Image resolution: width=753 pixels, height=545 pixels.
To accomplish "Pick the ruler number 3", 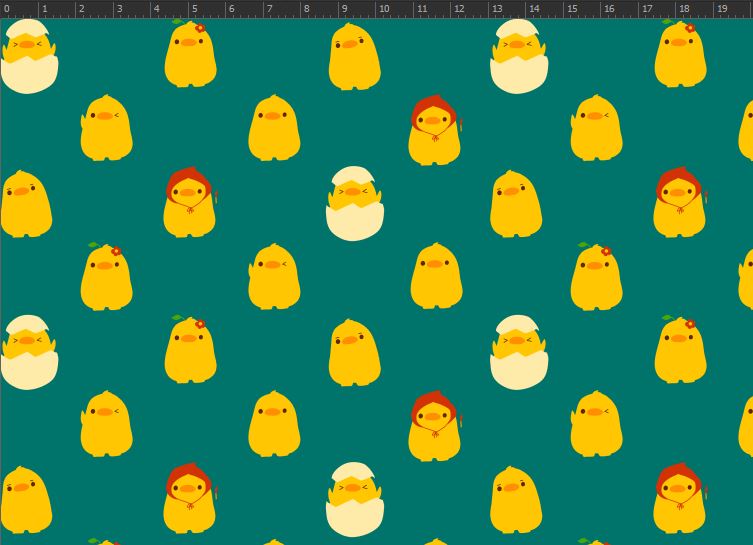I will (120, 9).
